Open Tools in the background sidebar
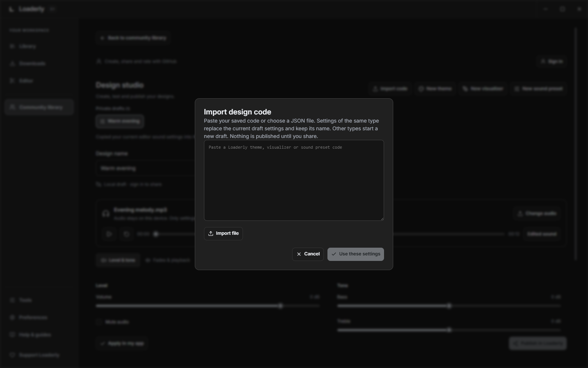The height and width of the screenshot is (368, 588). click(x=39, y=300)
